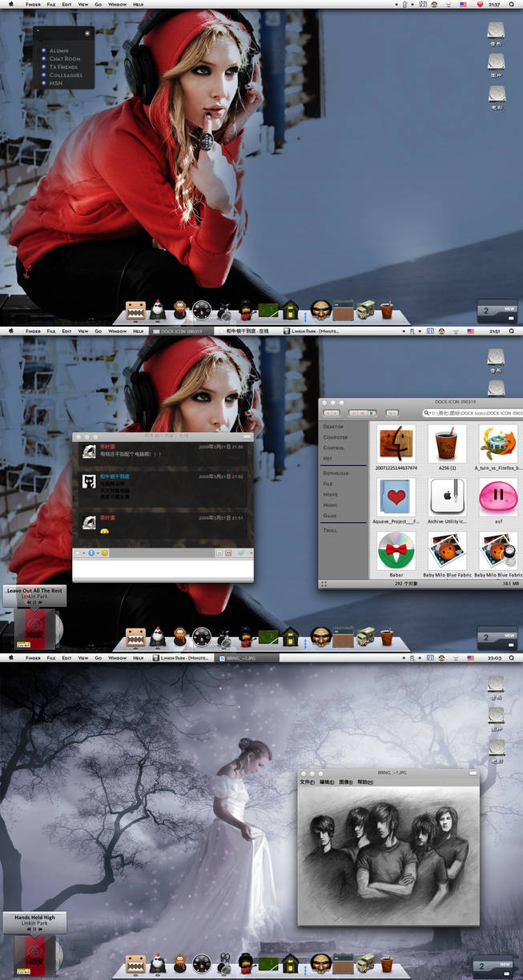Select the Archive Utility icon file

[x=447, y=498]
